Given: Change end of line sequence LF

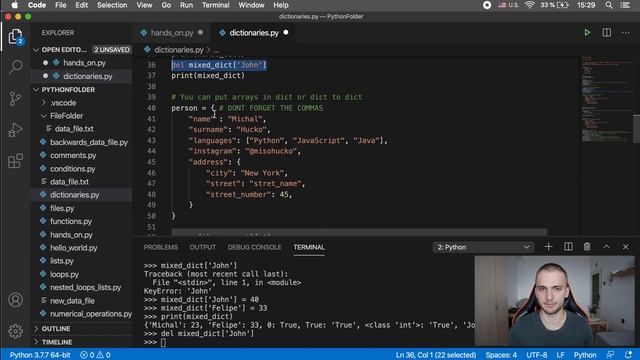Looking at the screenshot, I should click(x=560, y=355).
